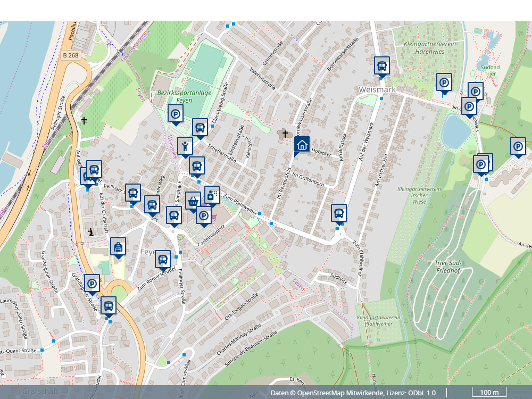Select parking marker below Kleingärtnerverein Harenwies

pyautogui.click(x=444, y=82)
